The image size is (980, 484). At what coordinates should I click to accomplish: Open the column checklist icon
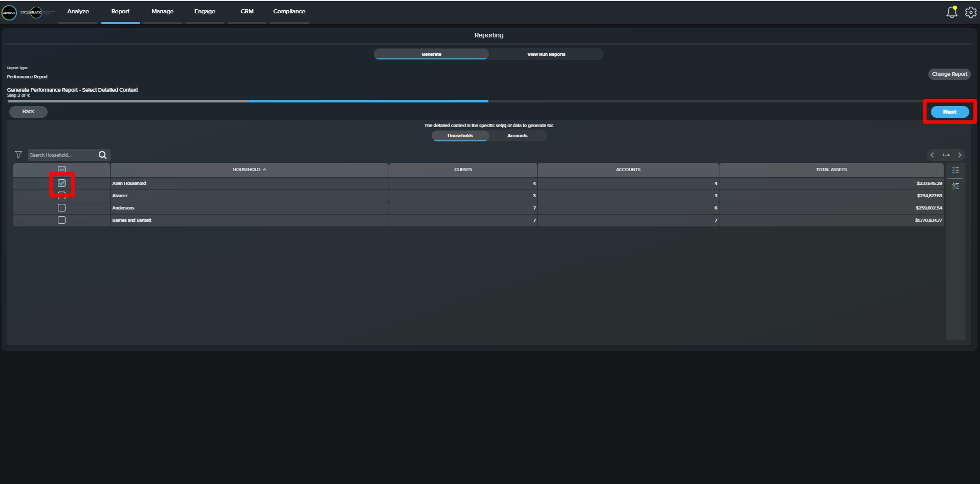(x=955, y=170)
